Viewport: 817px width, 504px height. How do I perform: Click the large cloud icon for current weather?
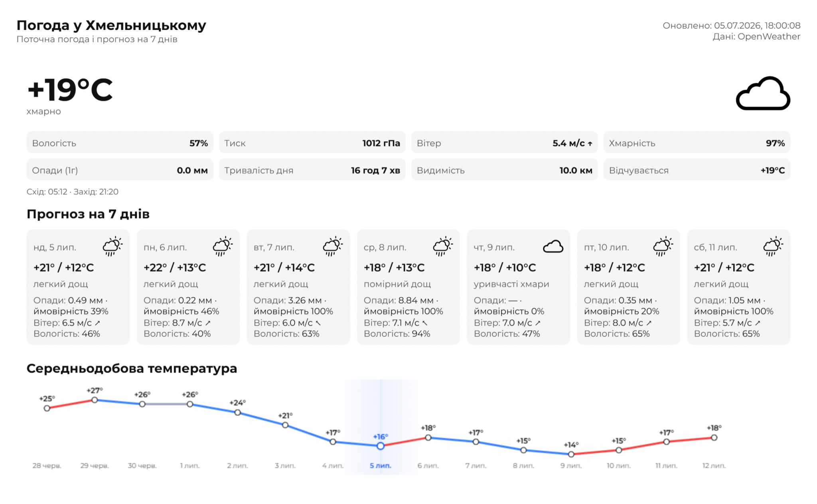(x=763, y=93)
